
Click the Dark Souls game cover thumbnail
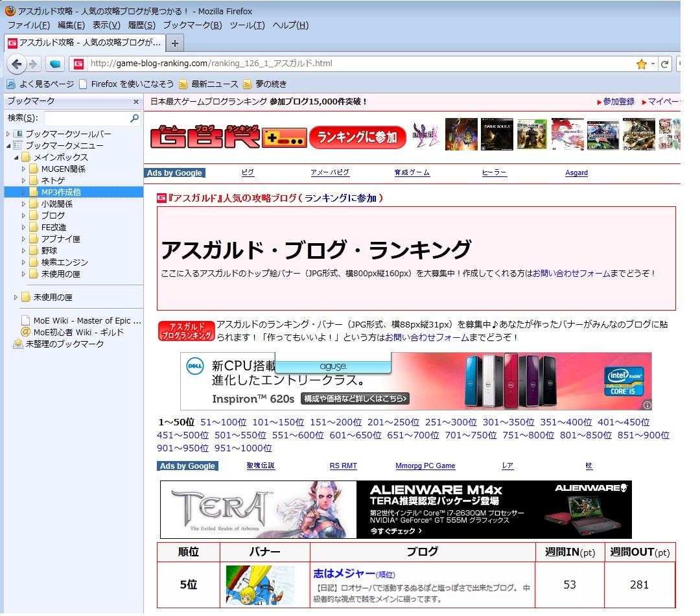pos(497,134)
